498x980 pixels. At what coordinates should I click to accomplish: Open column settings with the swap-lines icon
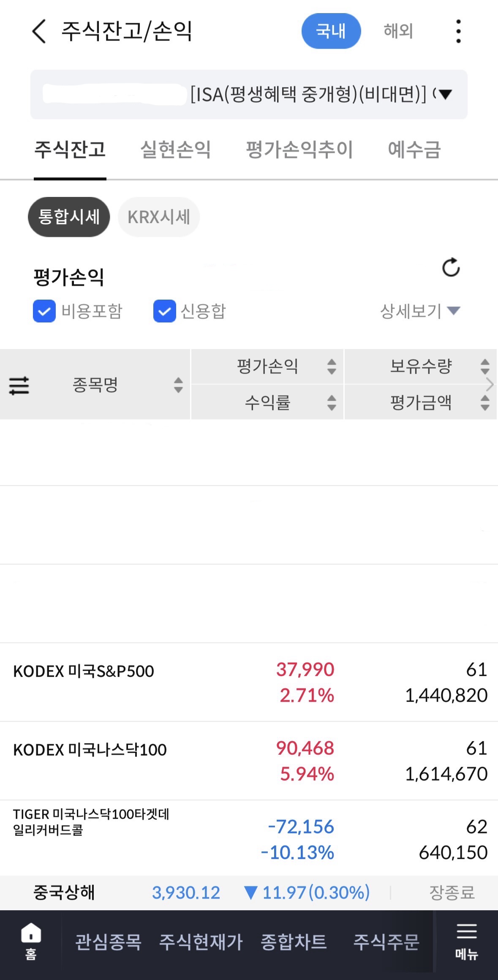click(x=19, y=385)
